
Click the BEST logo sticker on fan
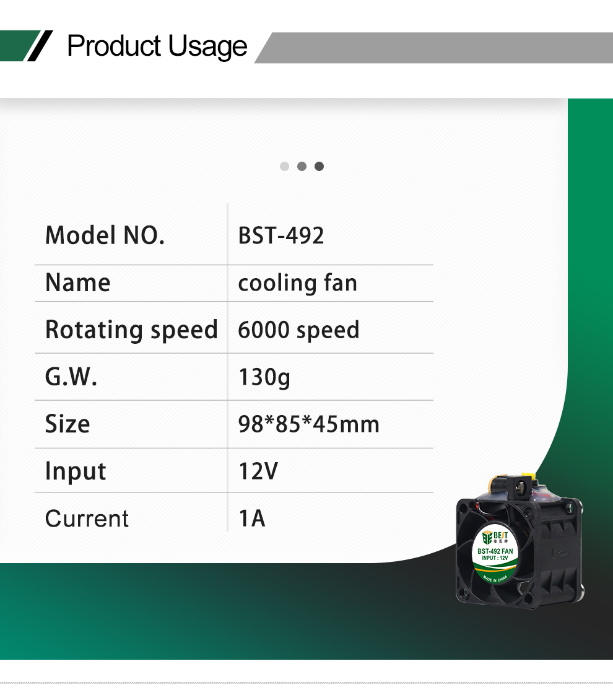(495, 554)
